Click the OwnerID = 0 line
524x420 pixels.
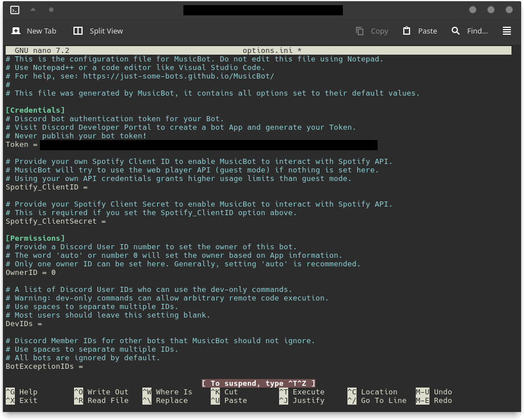coord(31,273)
